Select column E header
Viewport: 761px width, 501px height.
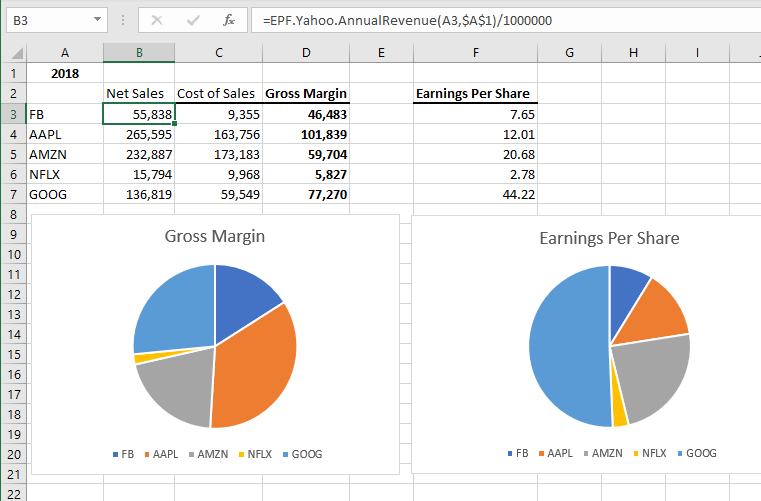(x=381, y=52)
